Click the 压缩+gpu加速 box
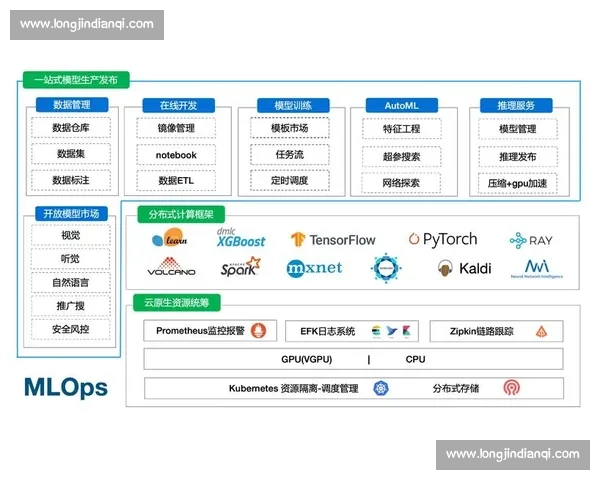600x480 pixels. tap(517, 183)
